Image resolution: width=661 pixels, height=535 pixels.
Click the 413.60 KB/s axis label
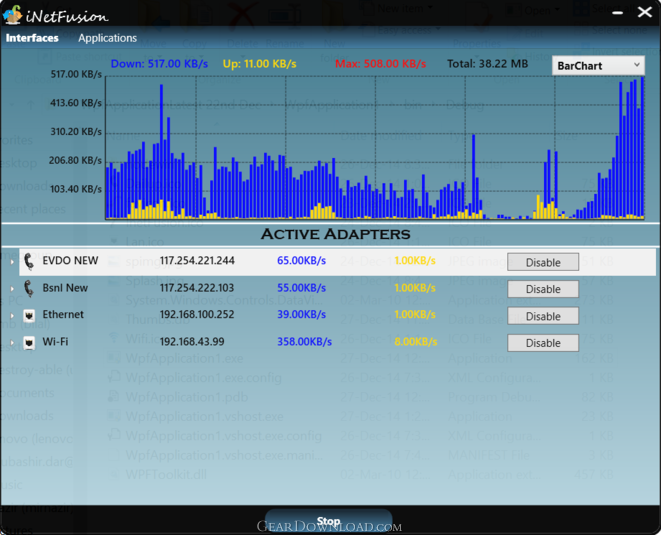pos(76,103)
